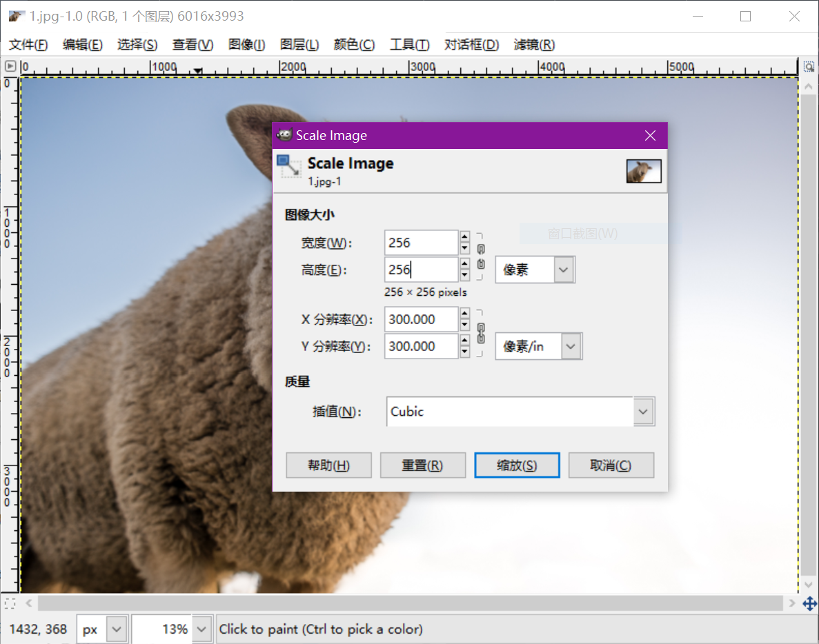Toggle the X/Y resolution chain link

[x=481, y=333]
